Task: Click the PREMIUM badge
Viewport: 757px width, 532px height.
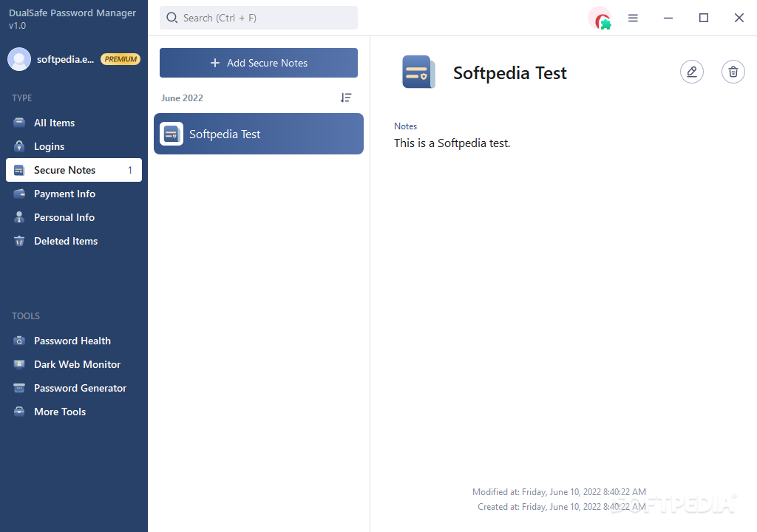Action: [120, 59]
